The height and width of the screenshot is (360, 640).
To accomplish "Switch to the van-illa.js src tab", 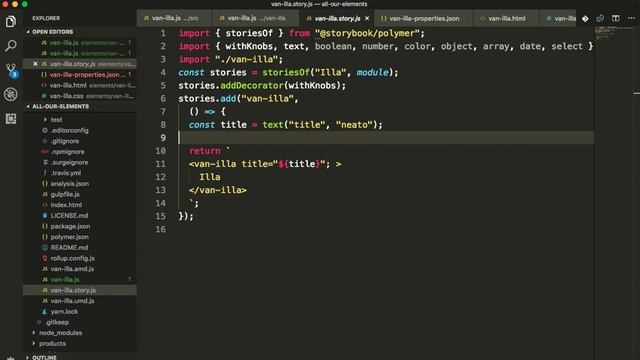I will 175,18.
